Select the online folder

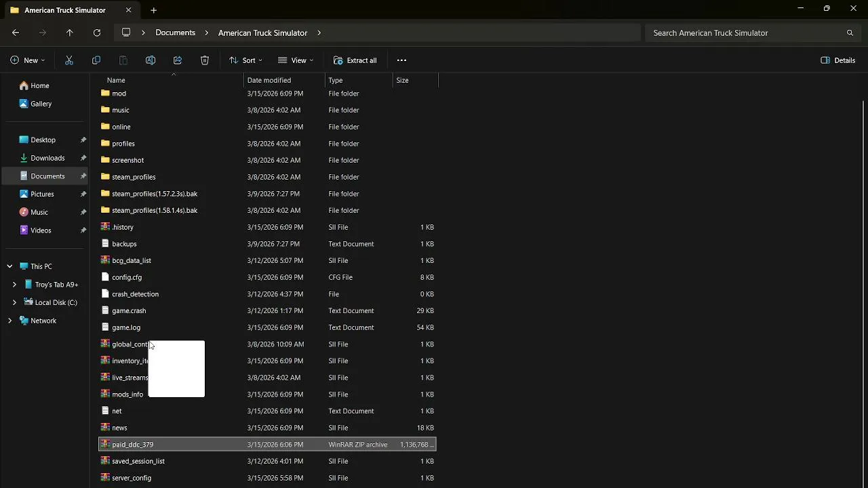(x=267, y=127)
